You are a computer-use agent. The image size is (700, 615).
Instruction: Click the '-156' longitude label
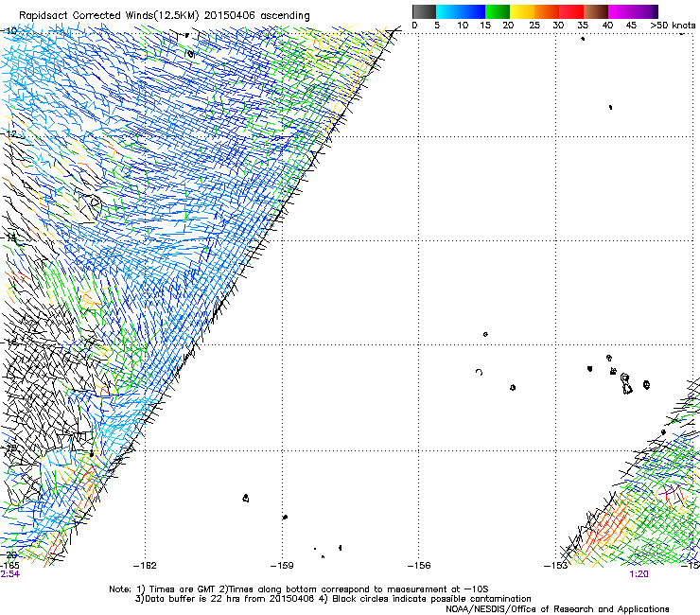[x=419, y=566]
